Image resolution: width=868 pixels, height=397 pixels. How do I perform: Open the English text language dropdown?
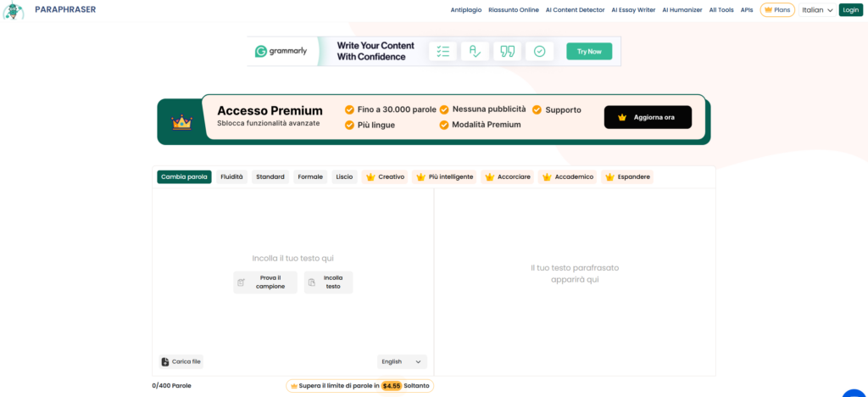(402, 361)
